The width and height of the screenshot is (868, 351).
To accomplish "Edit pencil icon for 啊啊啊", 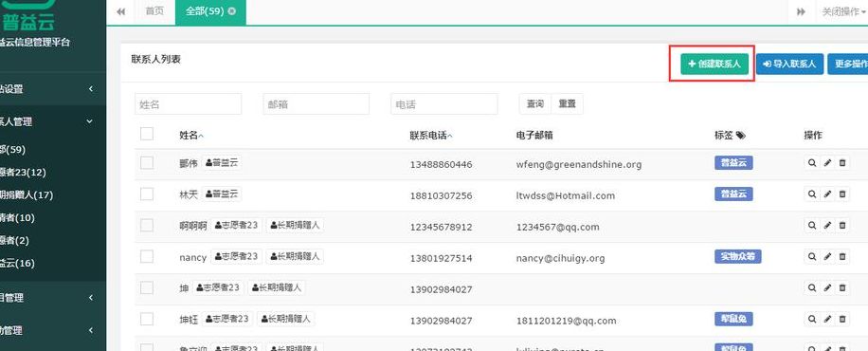I will click(x=827, y=225).
